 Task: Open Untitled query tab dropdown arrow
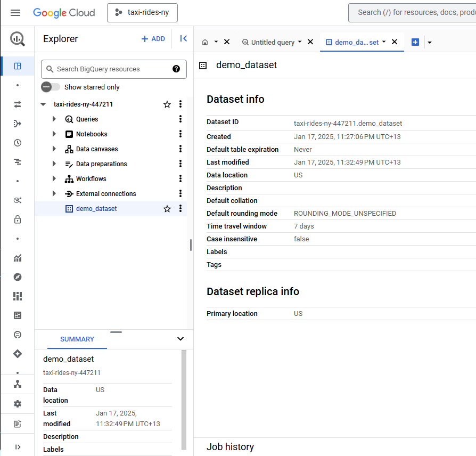point(300,42)
